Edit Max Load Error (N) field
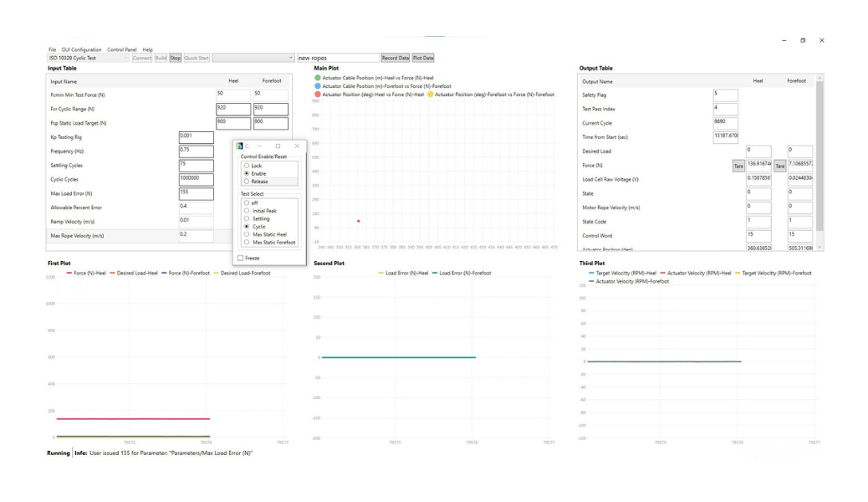 click(x=196, y=193)
